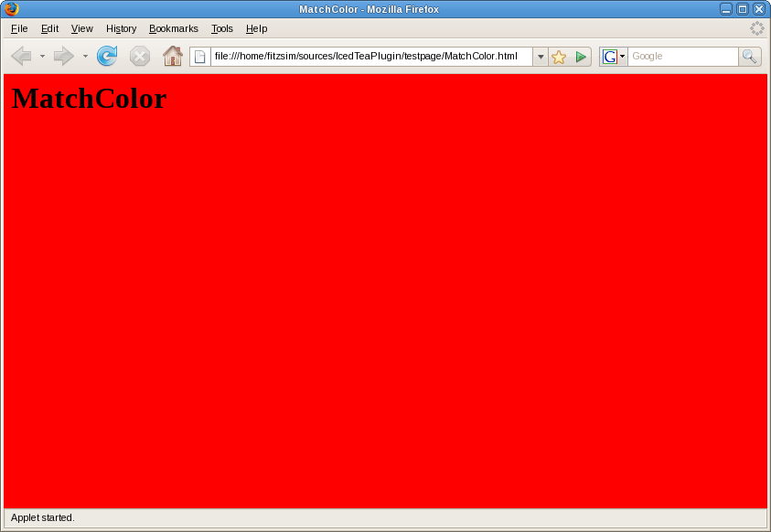Screen dimensions: 771x532
Task: Reload the page with the refresh icon
Action: click(107, 56)
